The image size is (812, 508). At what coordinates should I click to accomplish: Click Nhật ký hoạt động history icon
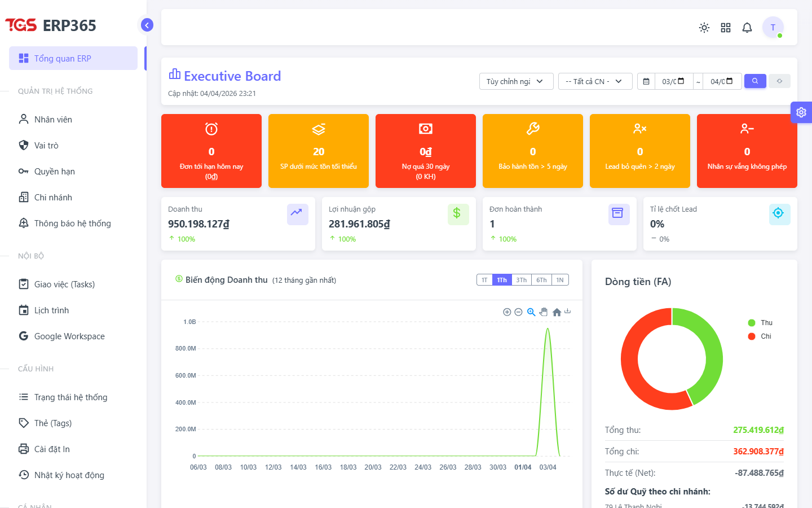24,475
